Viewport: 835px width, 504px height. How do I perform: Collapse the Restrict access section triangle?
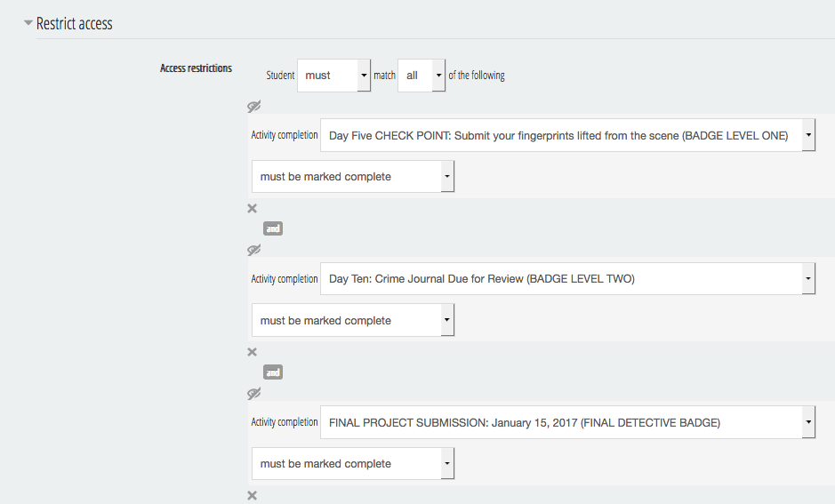[x=28, y=23]
